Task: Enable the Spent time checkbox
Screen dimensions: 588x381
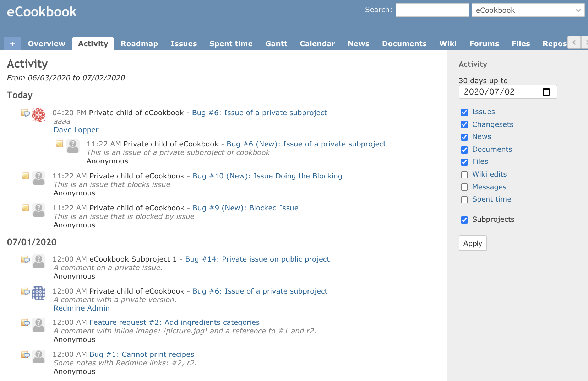Action: [464, 200]
